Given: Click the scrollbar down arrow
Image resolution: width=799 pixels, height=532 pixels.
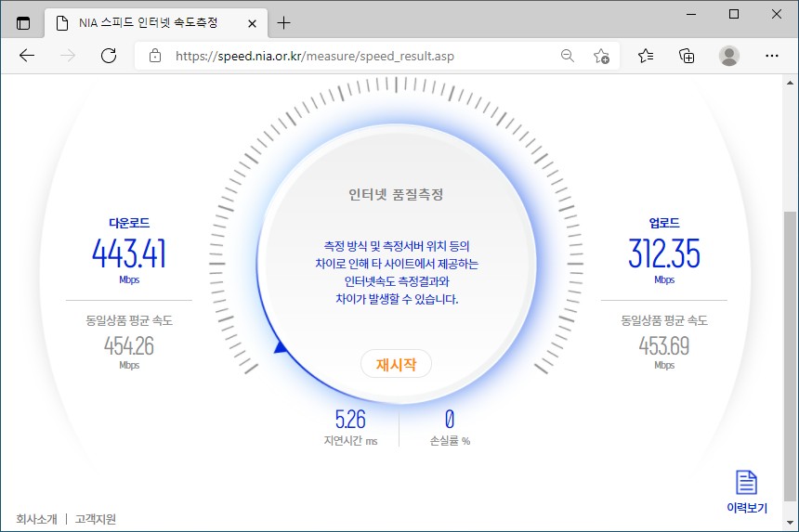Looking at the screenshot, I should [x=790, y=523].
